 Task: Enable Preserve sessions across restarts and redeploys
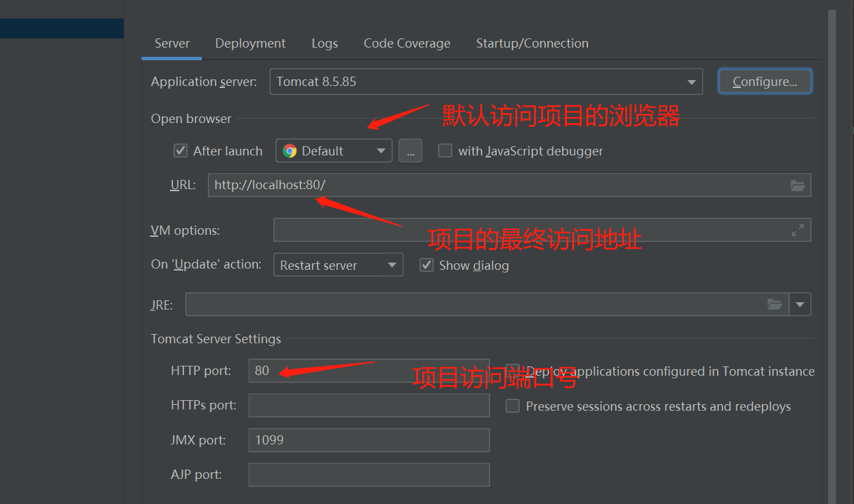click(513, 406)
